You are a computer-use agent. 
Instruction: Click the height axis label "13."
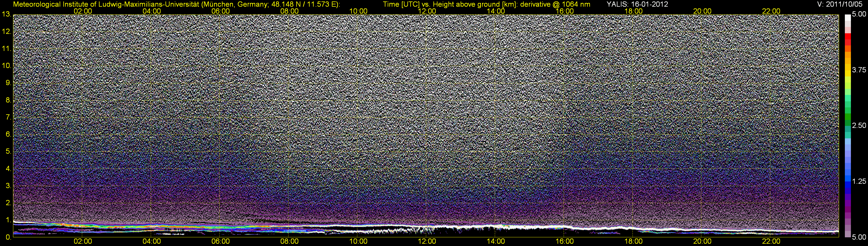(6, 14)
